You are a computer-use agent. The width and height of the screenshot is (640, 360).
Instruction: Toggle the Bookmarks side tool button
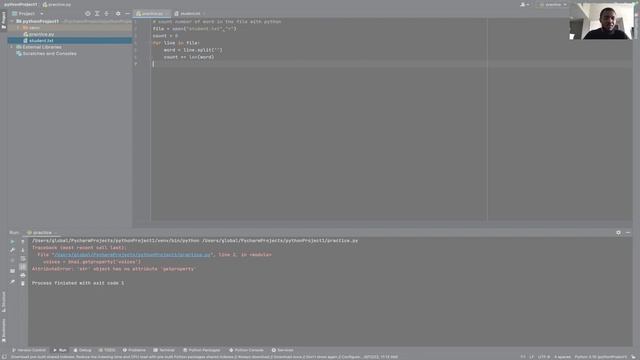[4, 330]
